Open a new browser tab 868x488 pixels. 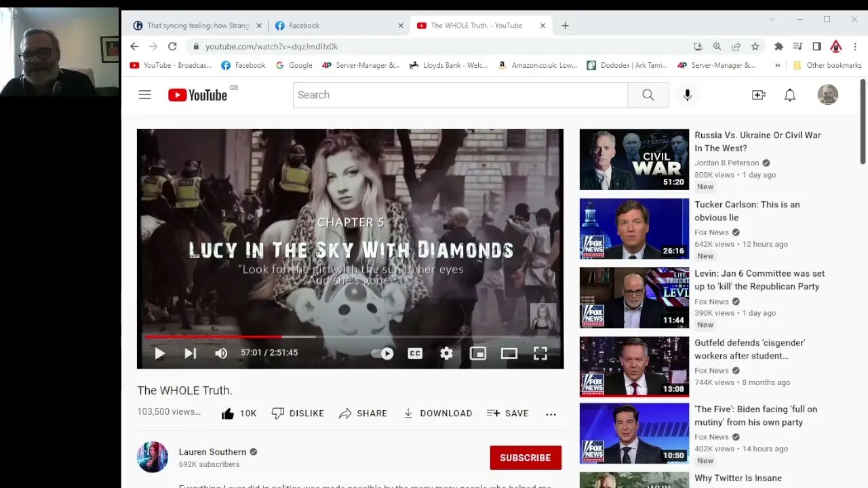coord(565,26)
